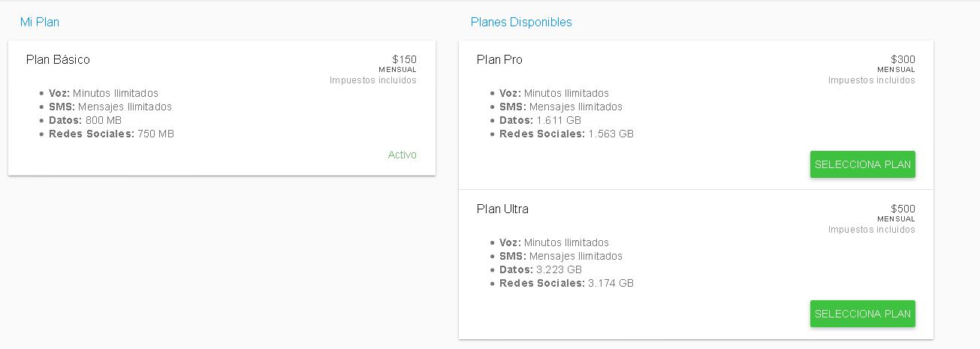Click the Redes Sociales 750 MB line

tap(111, 134)
